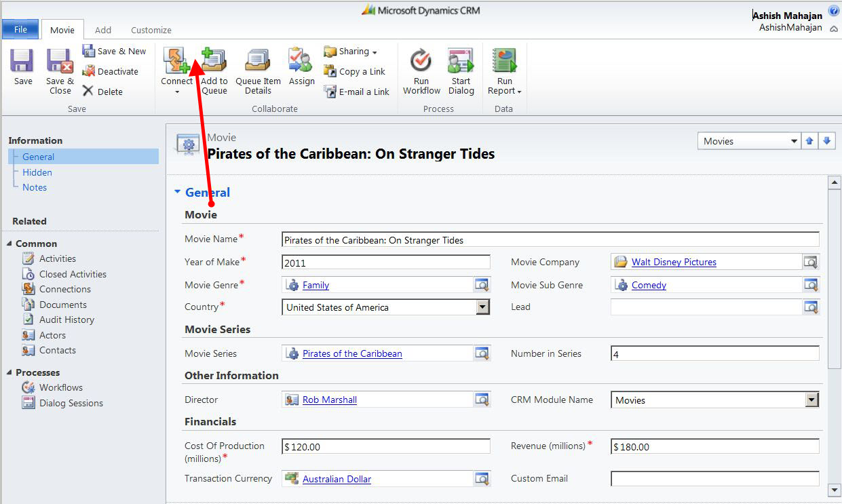Image resolution: width=842 pixels, height=504 pixels.
Task: Open lookup for Movie Sub Genre field
Action: pyautogui.click(x=811, y=285)
